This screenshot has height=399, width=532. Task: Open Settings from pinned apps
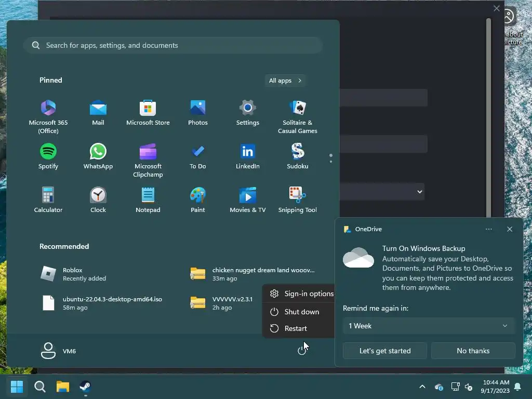tap(248, 113)
